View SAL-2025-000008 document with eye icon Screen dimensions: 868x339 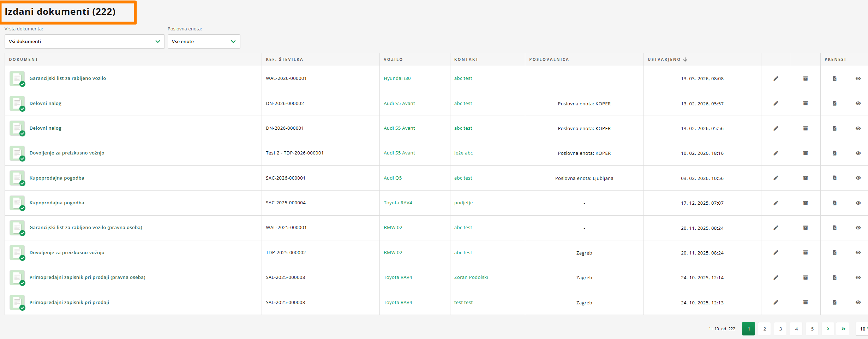(858, 302)
